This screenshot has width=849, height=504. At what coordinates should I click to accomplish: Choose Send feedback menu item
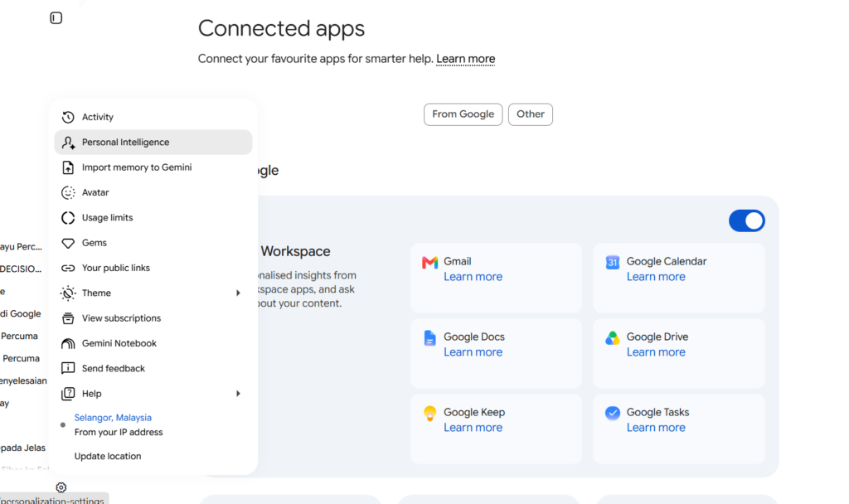[x=153, y=369]
